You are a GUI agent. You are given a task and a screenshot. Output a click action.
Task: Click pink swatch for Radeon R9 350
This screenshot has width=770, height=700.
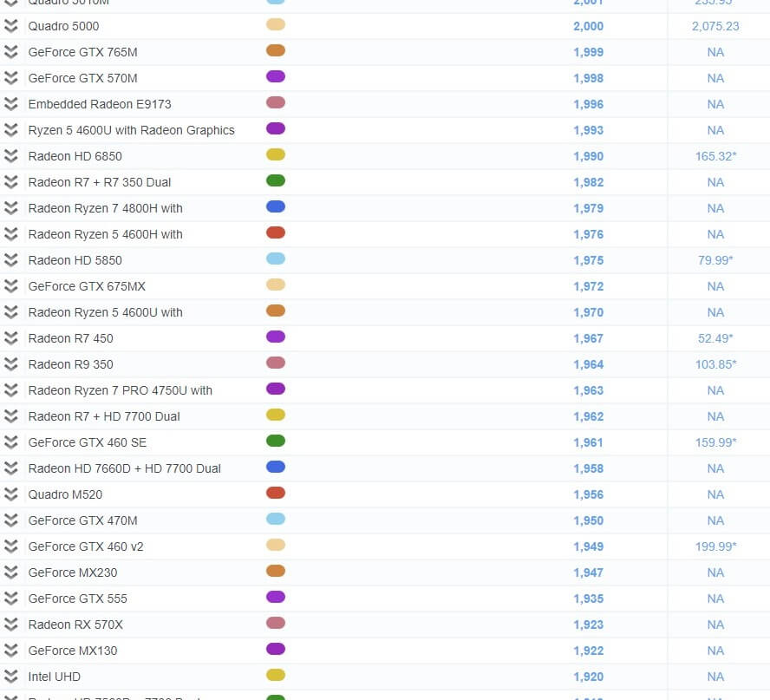click(x=276, y=363)
